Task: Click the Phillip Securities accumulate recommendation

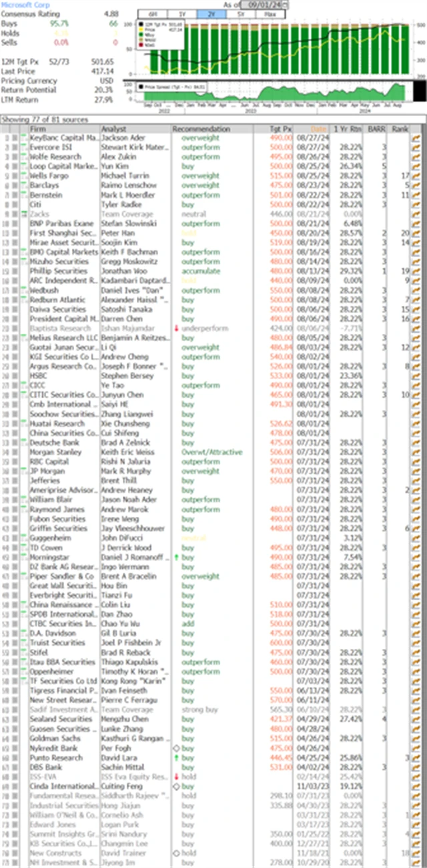Action: (201, 271)
